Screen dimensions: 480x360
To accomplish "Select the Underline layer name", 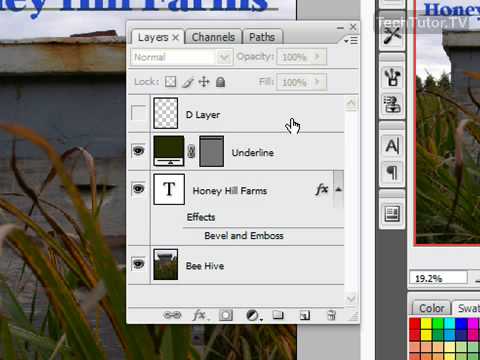I will [253, 153].
